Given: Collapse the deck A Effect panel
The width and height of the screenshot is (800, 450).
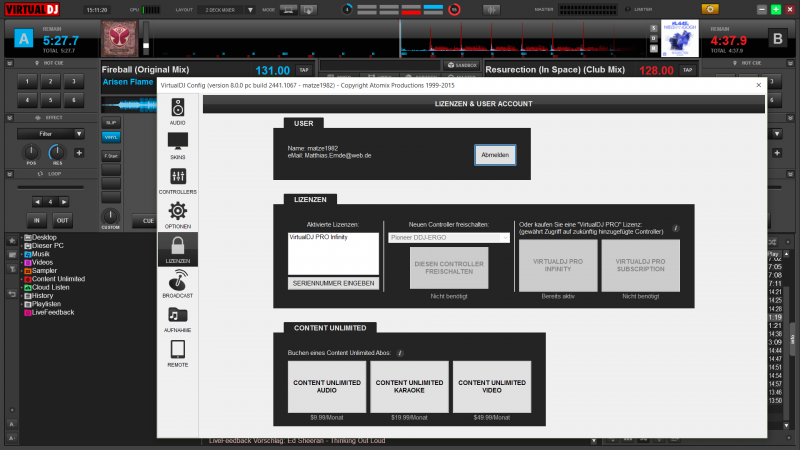Looking at the screenshot, I should tap(10, 118).
